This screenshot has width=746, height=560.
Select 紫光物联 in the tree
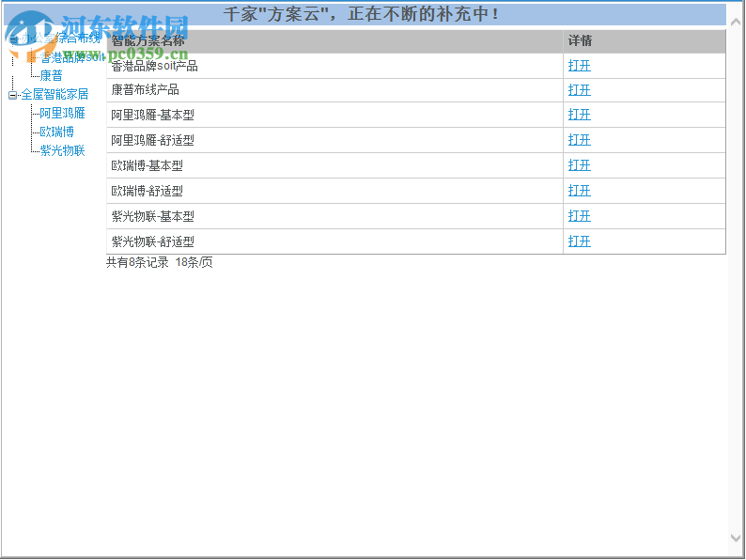pos(62,151)
